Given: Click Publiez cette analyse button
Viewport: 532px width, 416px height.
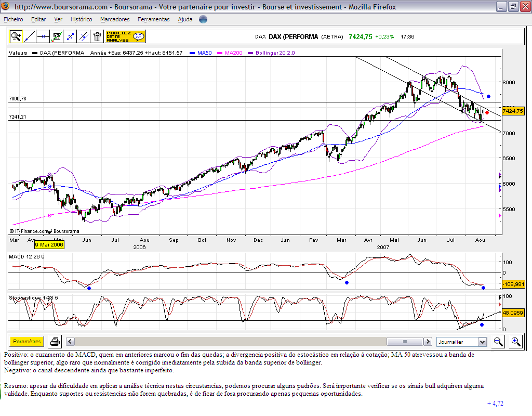Looking at the screenshot, I should click(125, 36).
